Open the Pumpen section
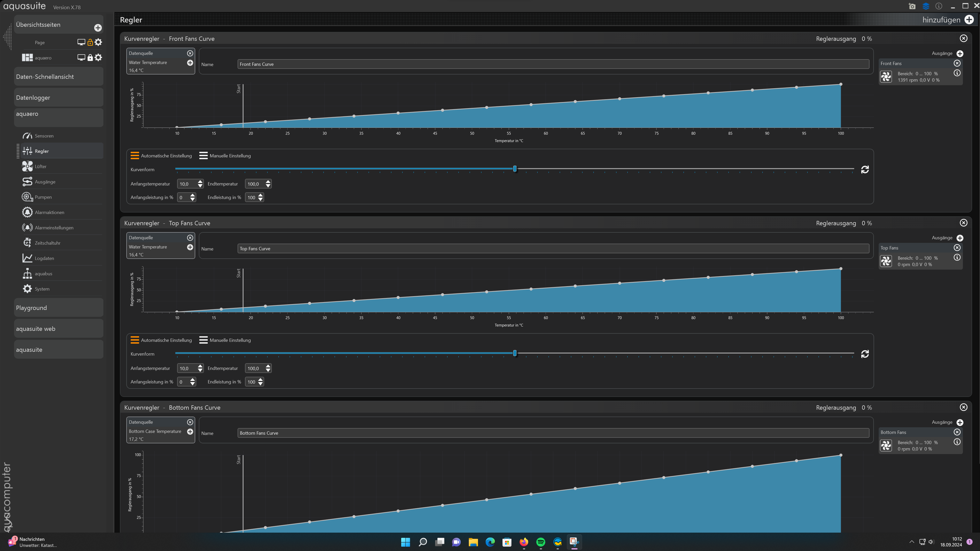 tap(43, 197)
